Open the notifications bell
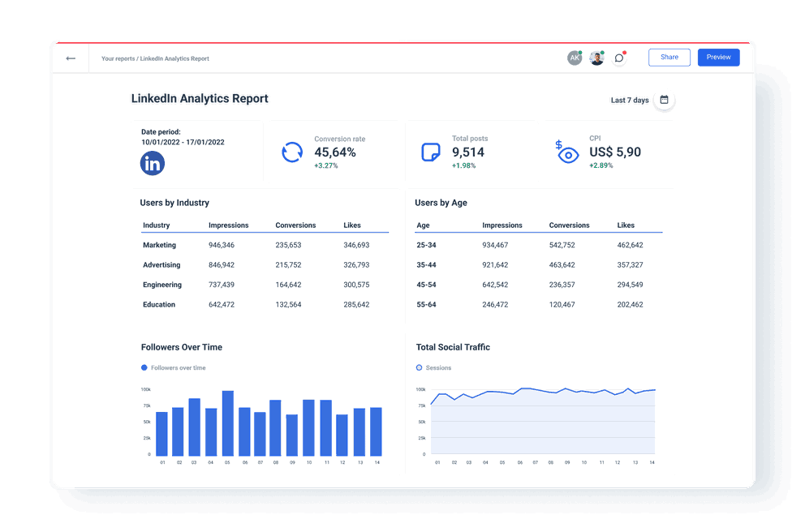This screenshot has width=805, height=532. 618,58
